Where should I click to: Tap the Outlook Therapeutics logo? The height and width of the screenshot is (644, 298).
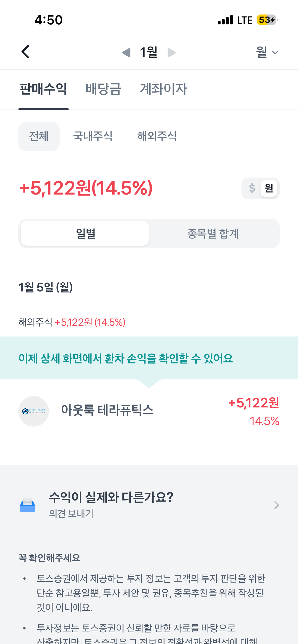pos(34,411)
